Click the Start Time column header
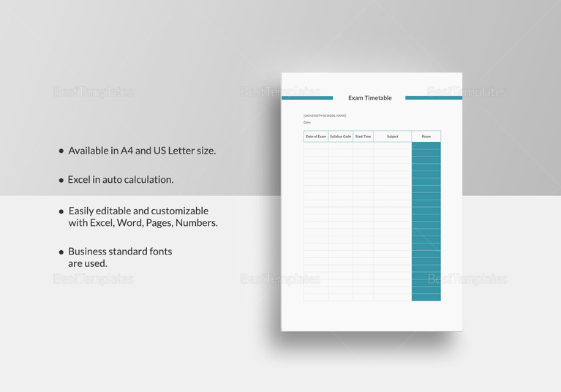 point(363,136)
